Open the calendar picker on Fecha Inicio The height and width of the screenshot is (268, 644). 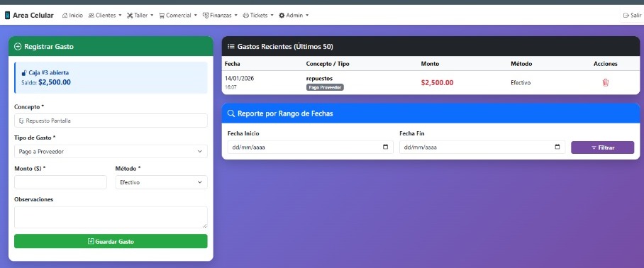pos(385,147)
